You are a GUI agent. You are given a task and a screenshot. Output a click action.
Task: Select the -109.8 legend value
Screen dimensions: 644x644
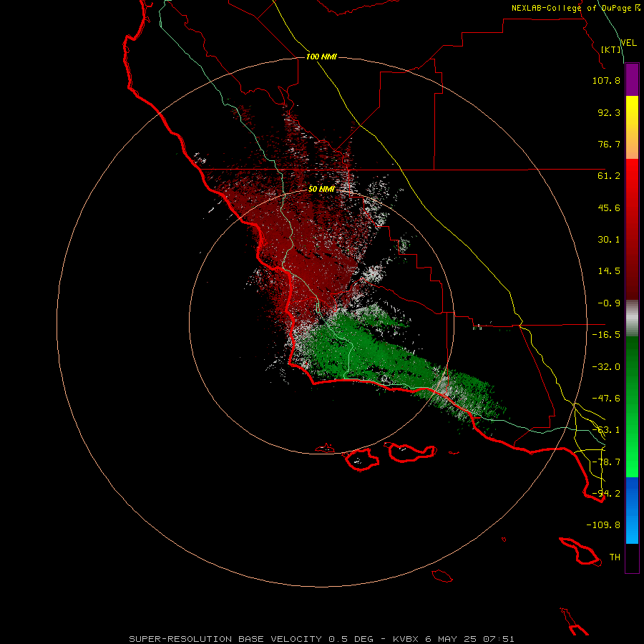(603, 525)
